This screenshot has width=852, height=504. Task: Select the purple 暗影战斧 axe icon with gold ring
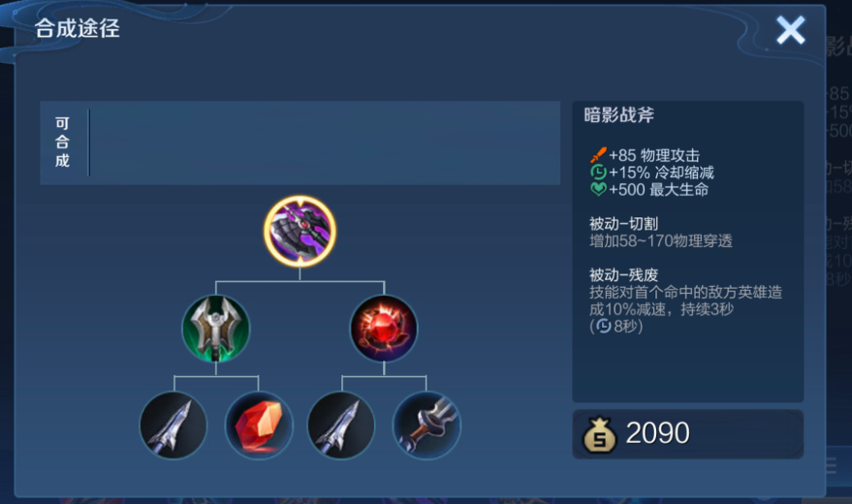click(300, 232)
